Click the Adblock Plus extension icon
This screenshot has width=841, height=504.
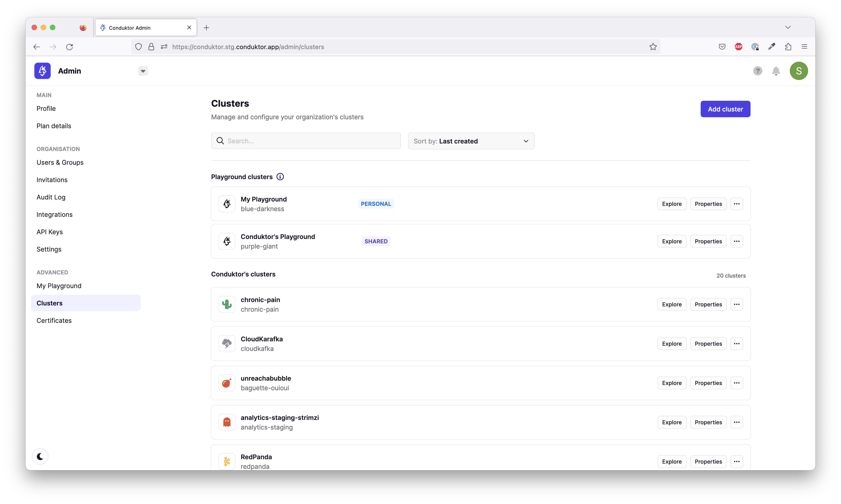738,47
